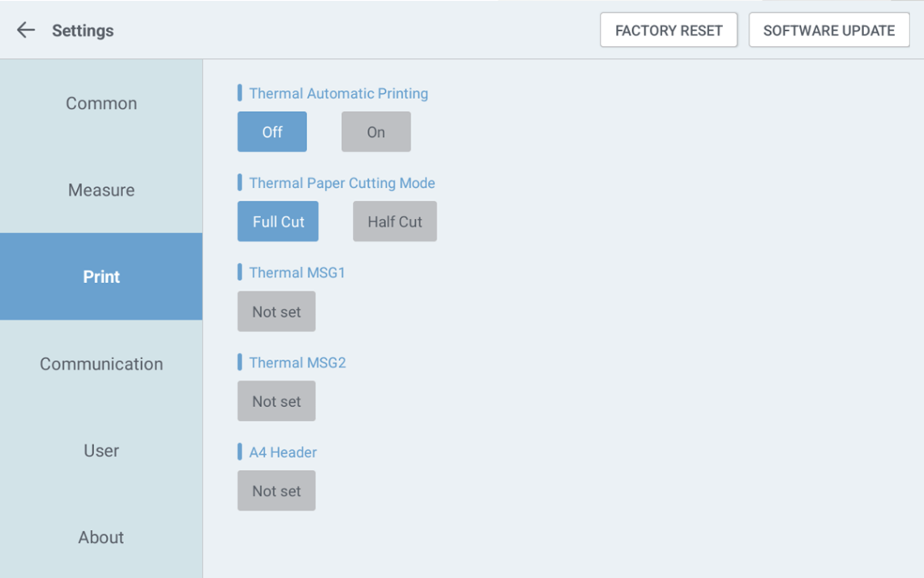This screenshot has height=578, width=924.
Task: Click the back arrow icon
Action: click(26, 31)
